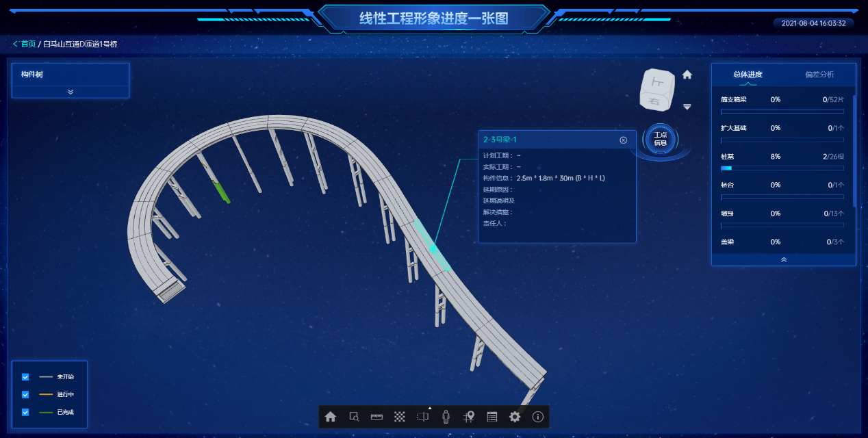
Task: Open settings gear in bottom toolbar
Action: pos(515,417)
